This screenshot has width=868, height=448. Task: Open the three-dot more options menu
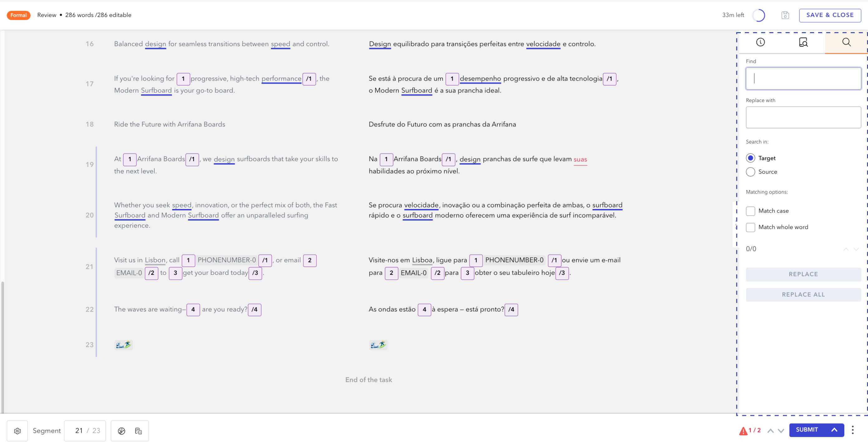852,430
